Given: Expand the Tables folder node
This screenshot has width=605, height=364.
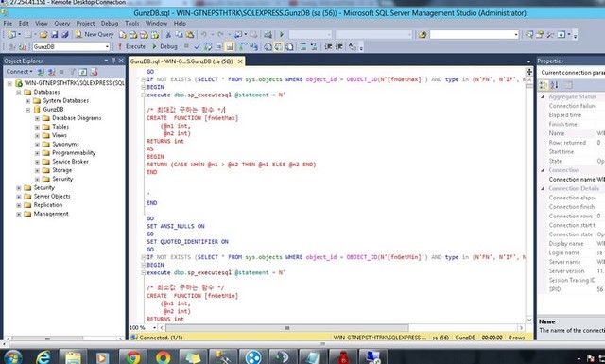Looking at the screenshot, I should pos(37,127).
